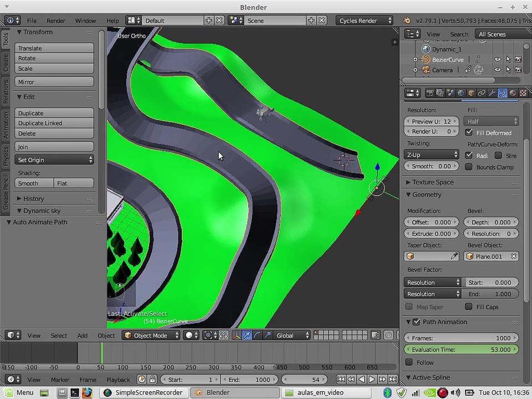Open the Set Origin dropdown
Screen dimensions: 532x399
coord(54,160)
